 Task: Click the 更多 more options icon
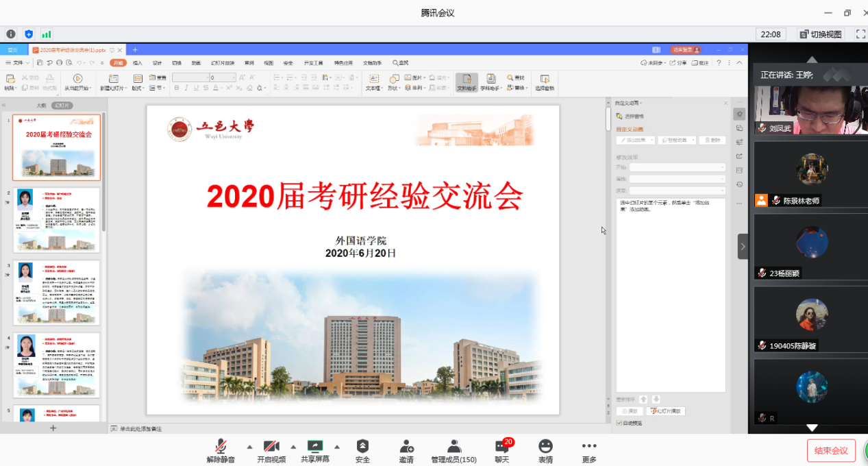589,446
